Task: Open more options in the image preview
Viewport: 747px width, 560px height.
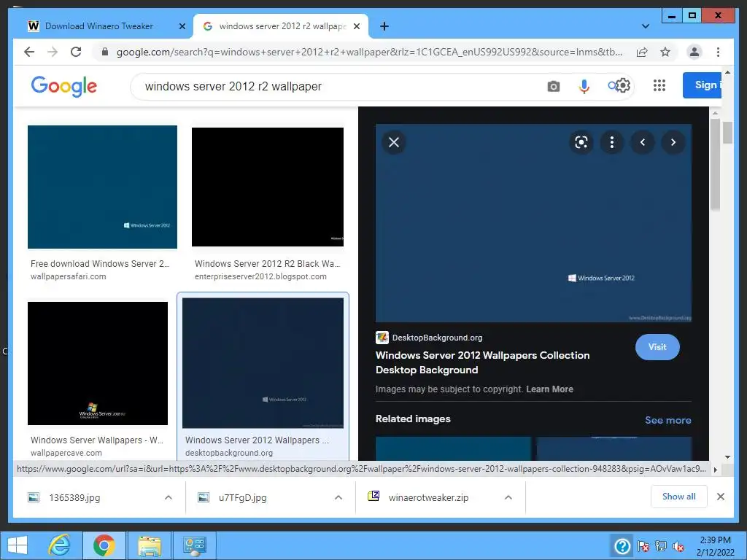Action: [x=612, y=142]
